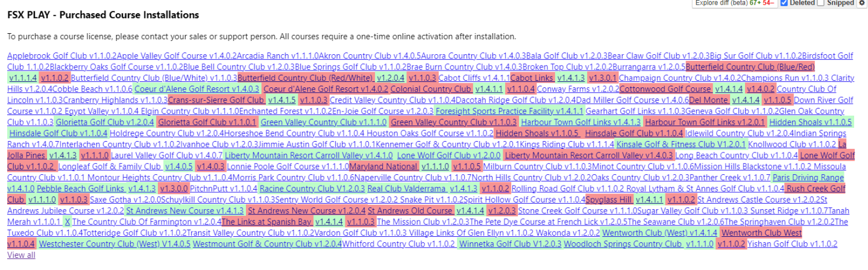The height and width of the screenshot is (270, 868).
Task: Open Horseshoe Bend Country Club v1.1.0.4
Action: (295, 133)
